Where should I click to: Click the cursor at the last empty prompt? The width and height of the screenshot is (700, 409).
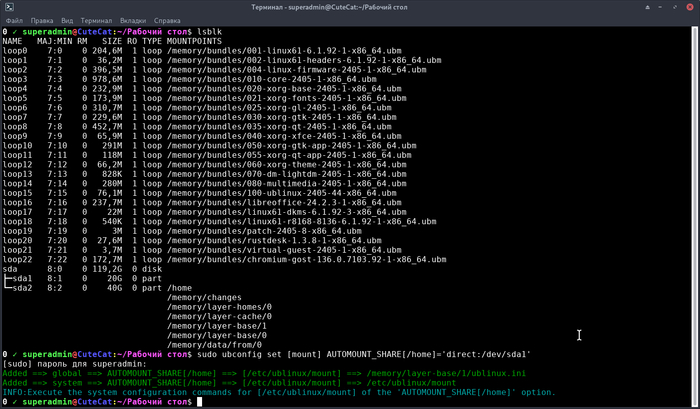point(200,402)
